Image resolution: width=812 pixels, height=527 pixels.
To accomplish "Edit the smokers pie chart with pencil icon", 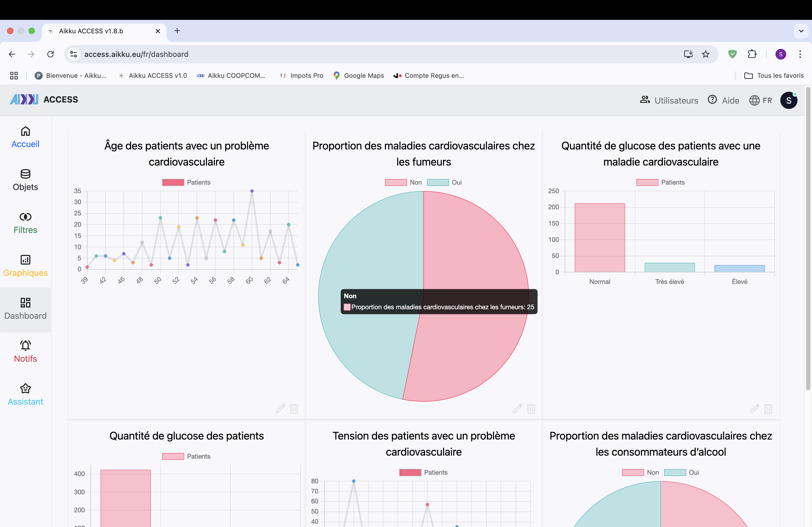I will point(517,408).
